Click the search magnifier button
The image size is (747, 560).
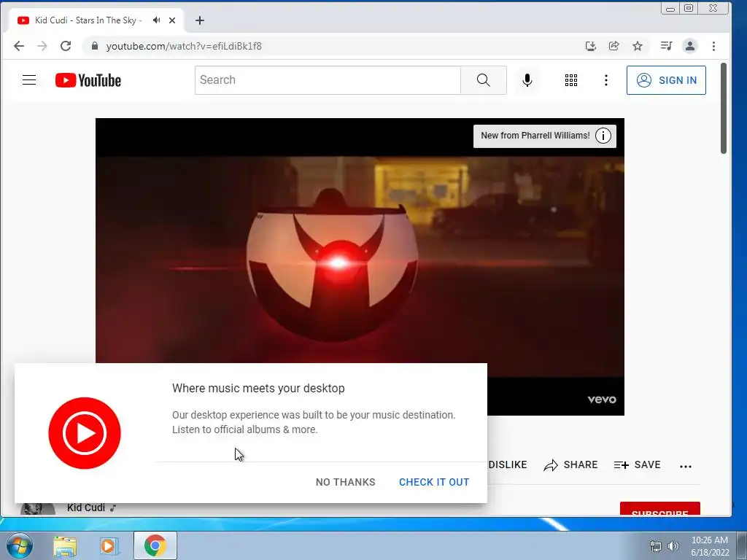click(x=483, y=80)
